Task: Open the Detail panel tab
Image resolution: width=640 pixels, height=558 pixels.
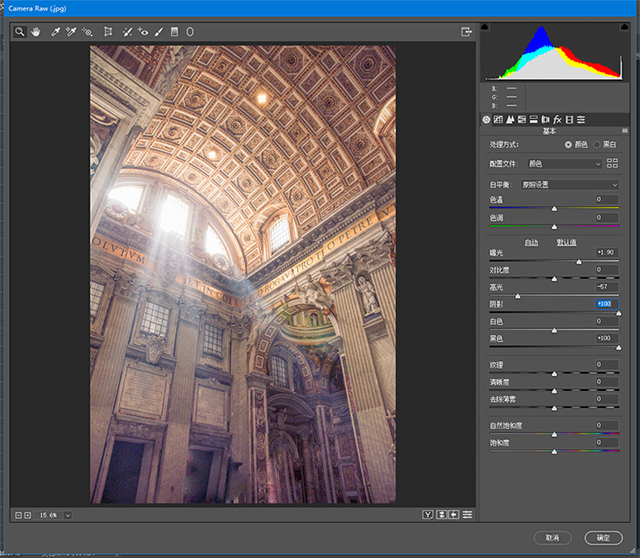Action: tap(510, 120)
